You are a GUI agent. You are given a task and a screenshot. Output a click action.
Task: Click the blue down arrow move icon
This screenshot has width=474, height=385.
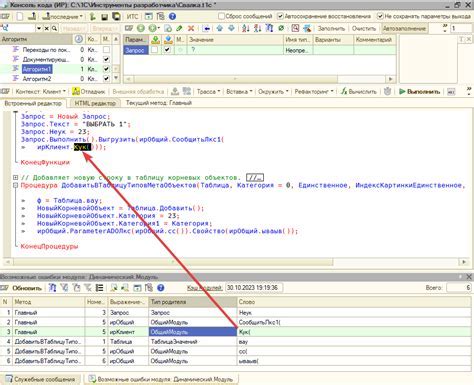coord(231,28)
